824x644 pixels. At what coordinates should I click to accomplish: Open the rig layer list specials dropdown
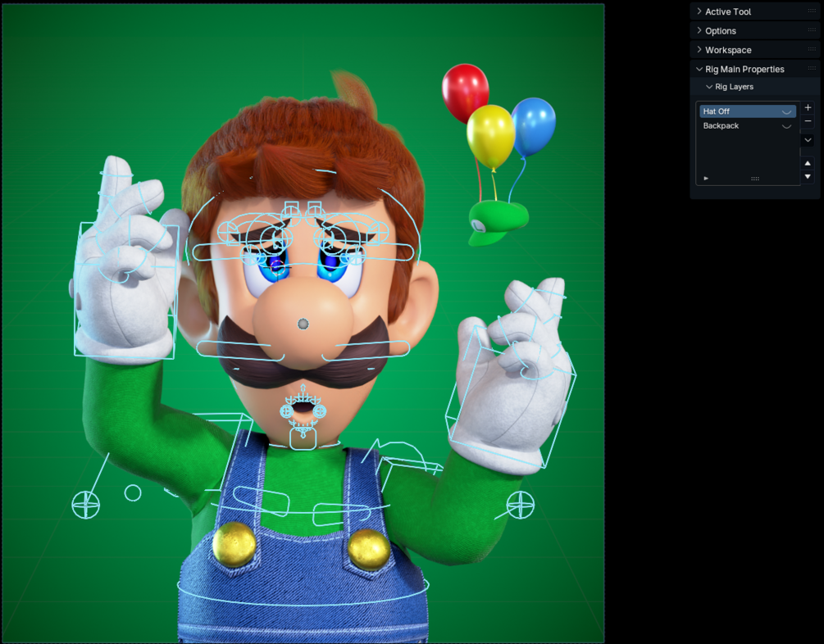coord(808,140)
